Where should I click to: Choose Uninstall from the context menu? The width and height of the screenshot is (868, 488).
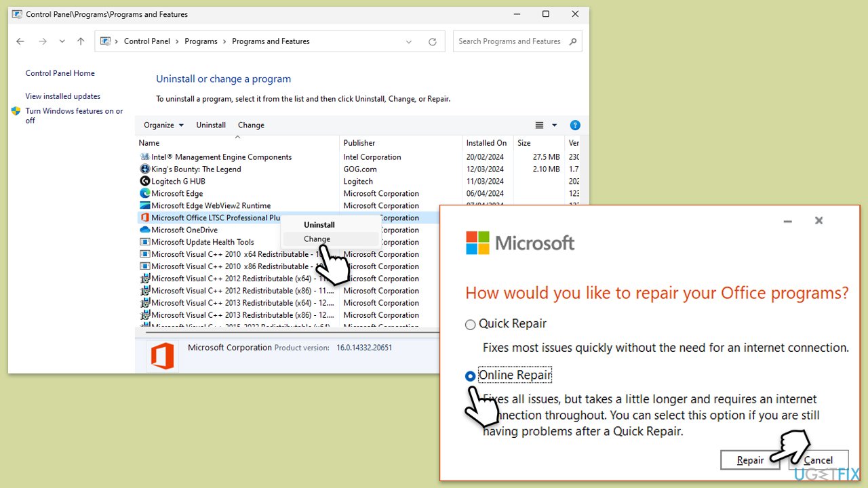click(319, 224)
